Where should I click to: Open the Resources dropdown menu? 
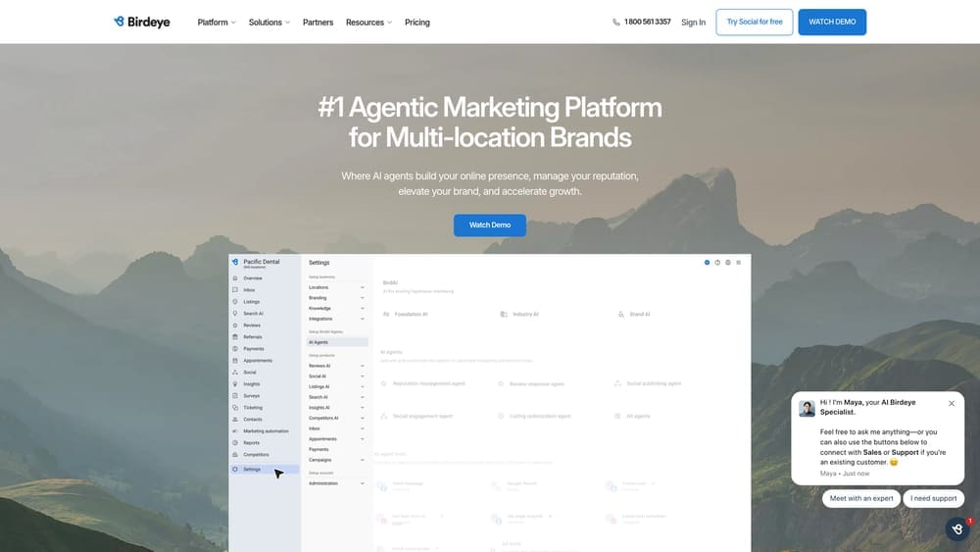pyautogui.click(x=368, y=22)
